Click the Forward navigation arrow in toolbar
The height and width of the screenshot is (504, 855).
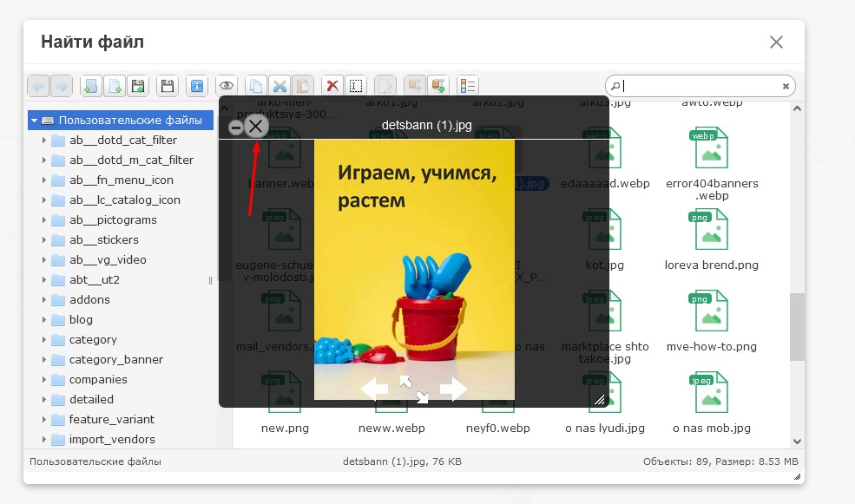(x=62, y=86)
